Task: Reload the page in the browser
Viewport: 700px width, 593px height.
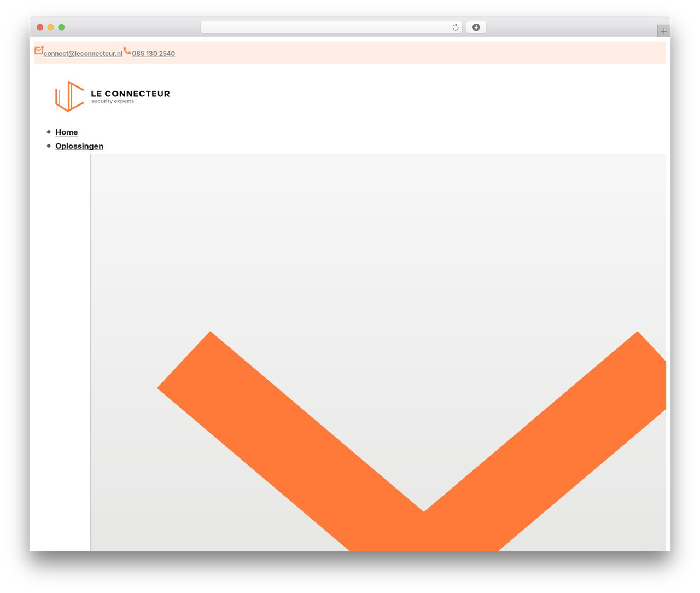Action: pyautogui.click(x=456, y=27)
